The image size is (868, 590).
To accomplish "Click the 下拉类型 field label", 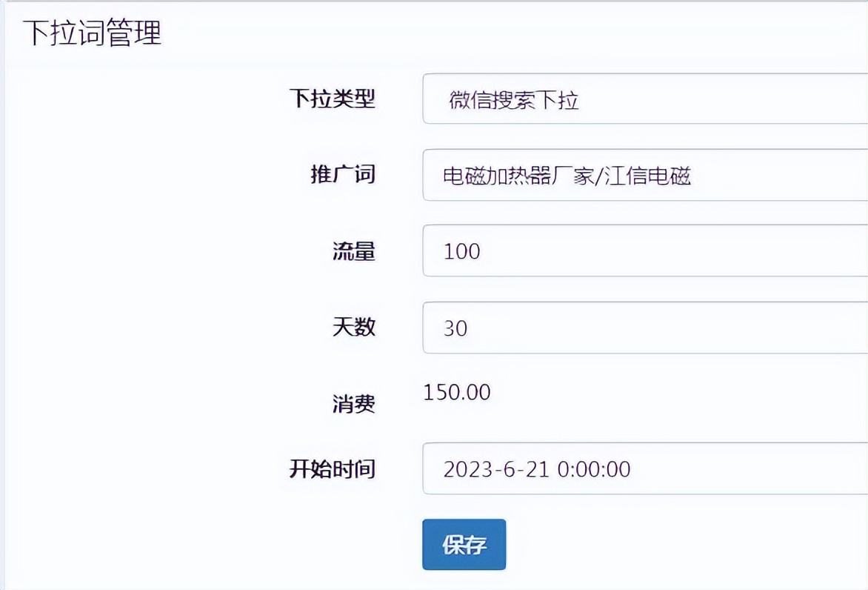I will (x=333, y=99).
